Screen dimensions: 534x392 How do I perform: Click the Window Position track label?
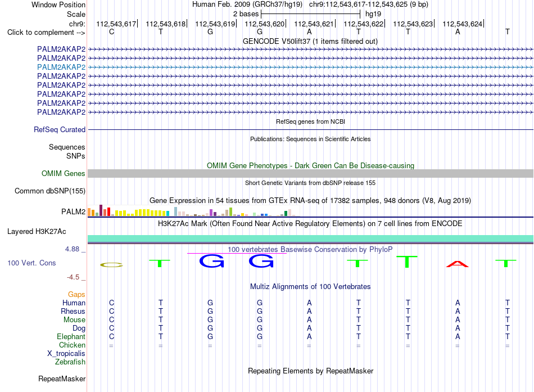[x=58, y=4]
